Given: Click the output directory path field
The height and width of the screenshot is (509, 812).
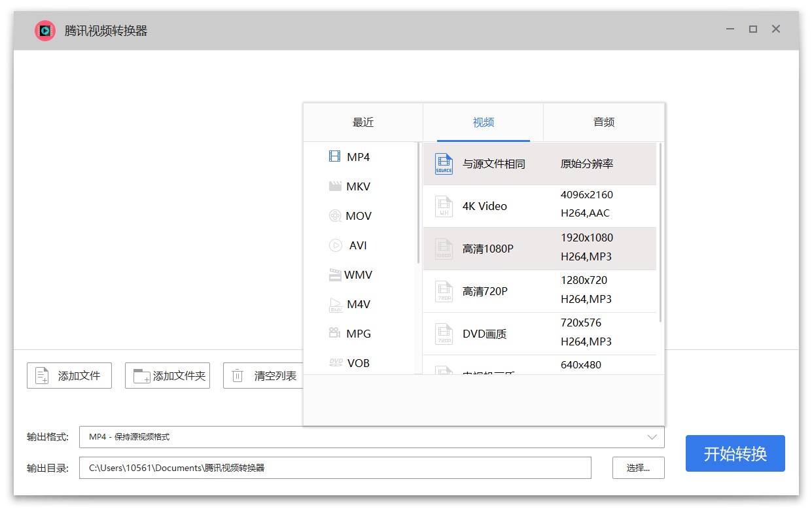Looking at the screenshot, I should (336, 468).
